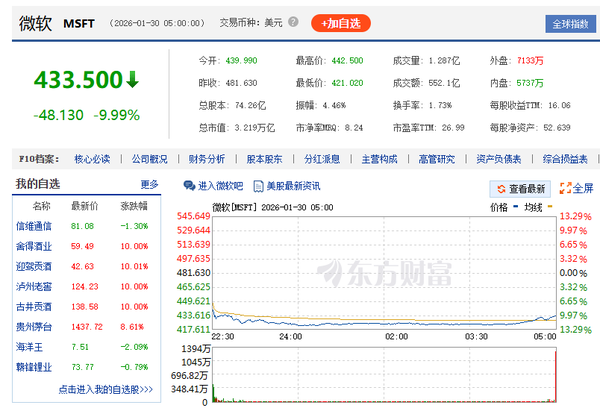Click 最低价 value 421.020

[347, 83]
